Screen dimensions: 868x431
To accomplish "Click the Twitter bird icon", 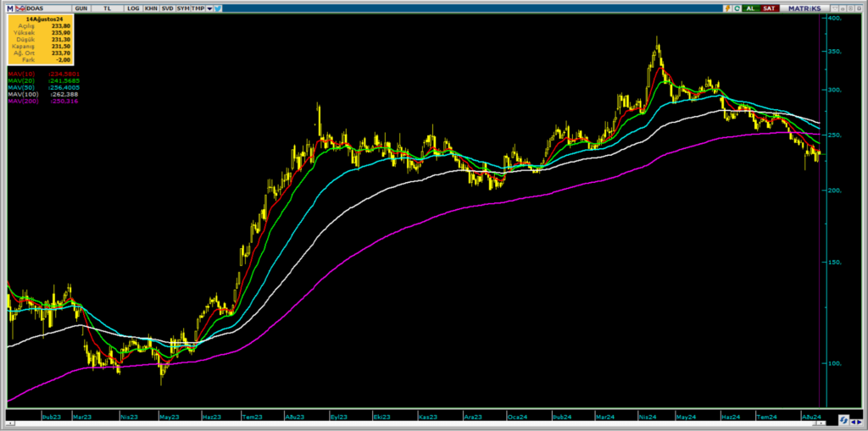I will click(x=218, y=8).
